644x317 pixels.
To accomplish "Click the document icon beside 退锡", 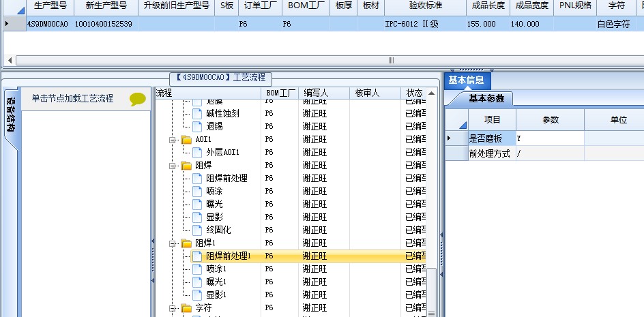I will pyautogui.click(x=198, y=127).
